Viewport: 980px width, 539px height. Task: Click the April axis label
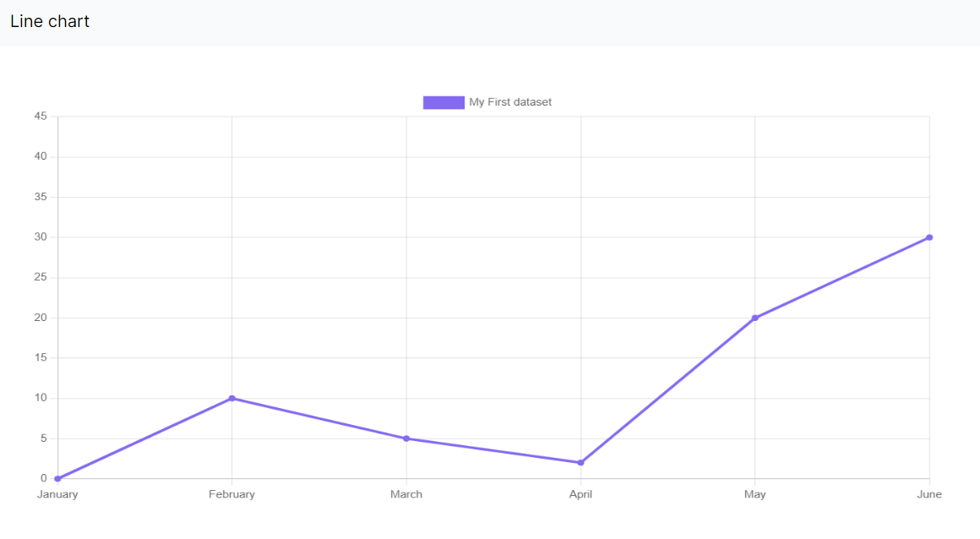[x=580, y=494]
